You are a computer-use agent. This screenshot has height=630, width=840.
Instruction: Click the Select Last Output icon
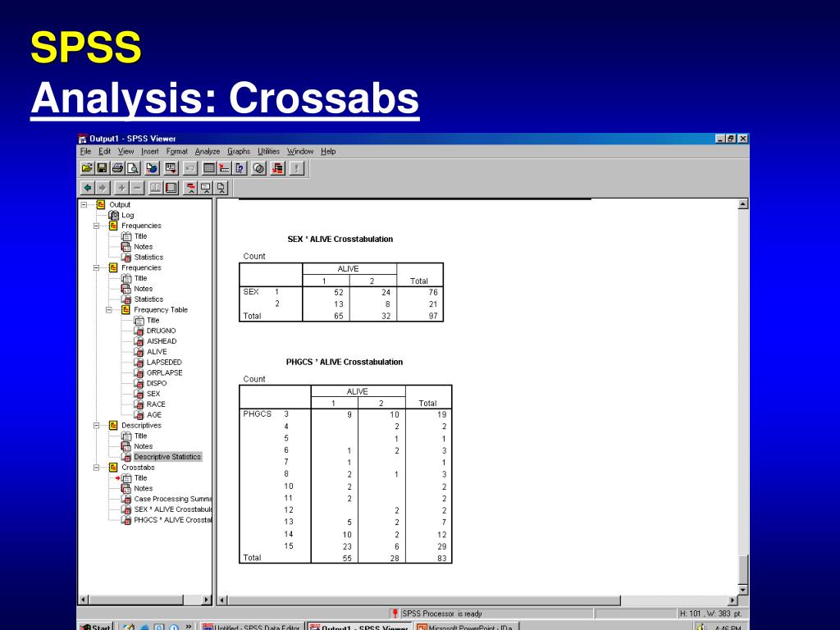(277, 168)
